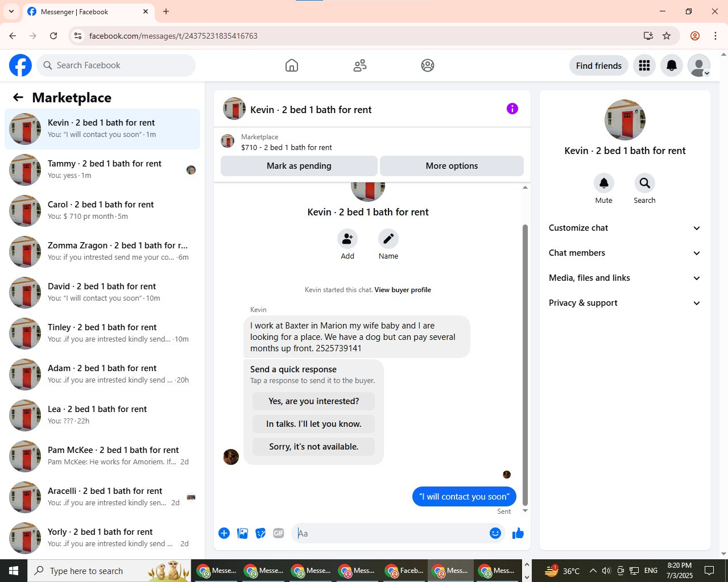Open the account profile avatar menu

699,65
